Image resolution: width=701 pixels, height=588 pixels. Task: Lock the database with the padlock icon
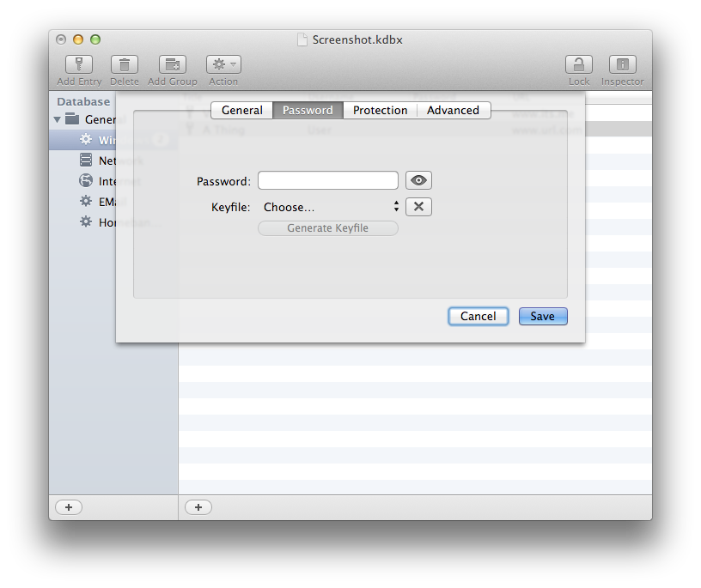pyautogui.click(x=578, y=64)
